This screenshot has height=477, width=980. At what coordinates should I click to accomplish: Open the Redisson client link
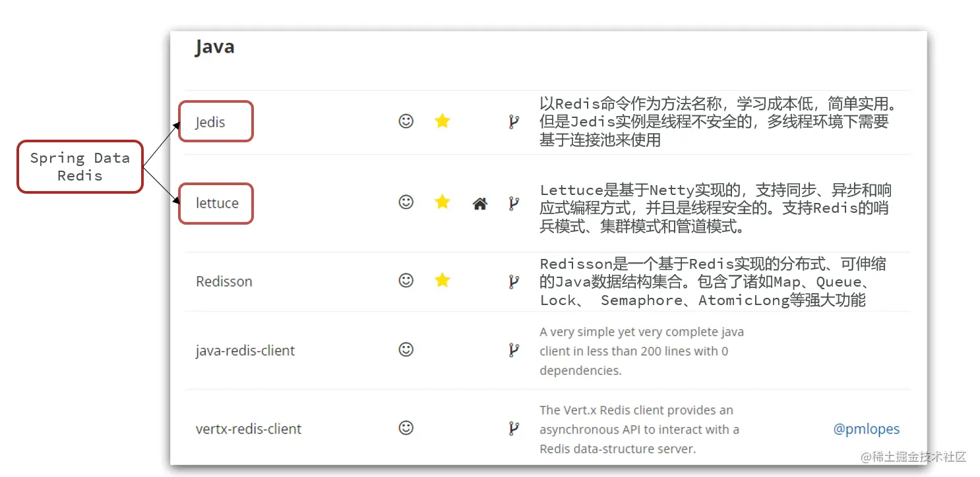pyautogui.click(x=224, y=281)
